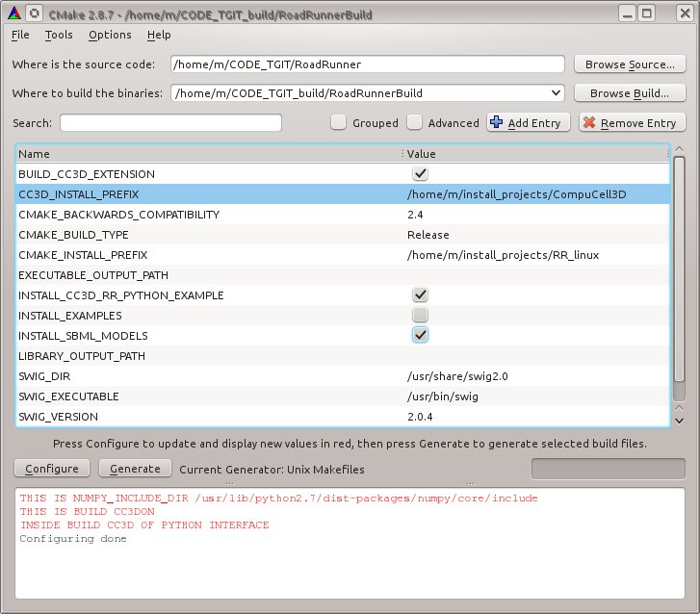Open the Tools menu

point(59,35)
